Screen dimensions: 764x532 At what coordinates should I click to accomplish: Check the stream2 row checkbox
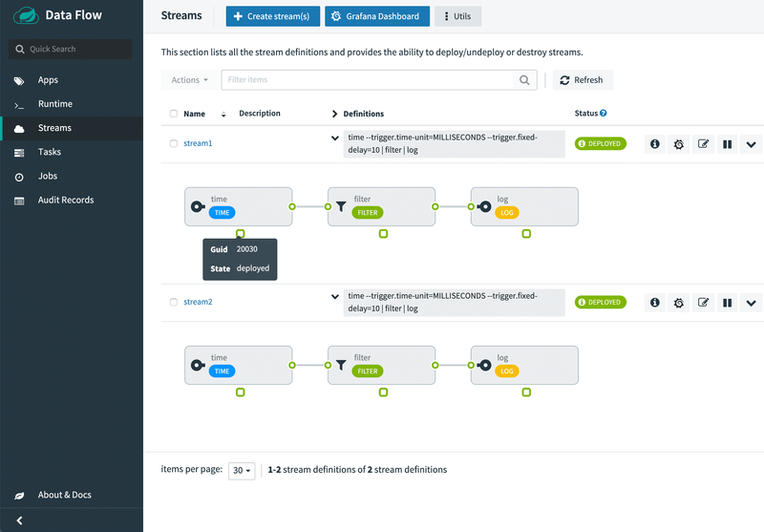tap(174, 302)
